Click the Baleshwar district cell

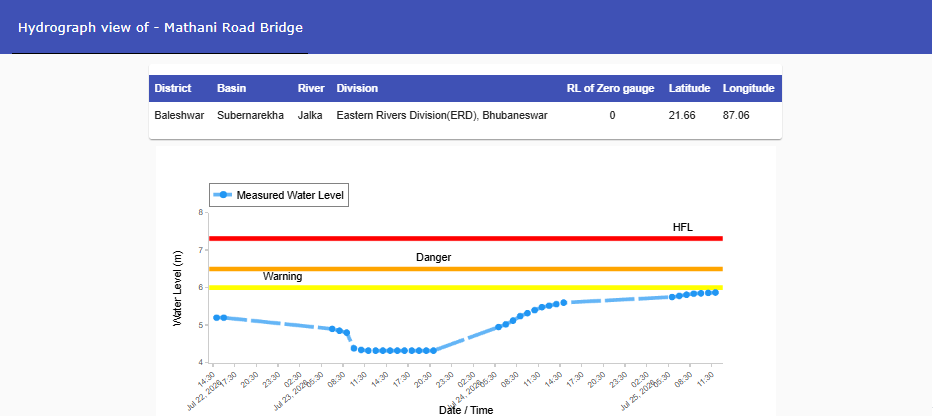click(x=179, y=115)
